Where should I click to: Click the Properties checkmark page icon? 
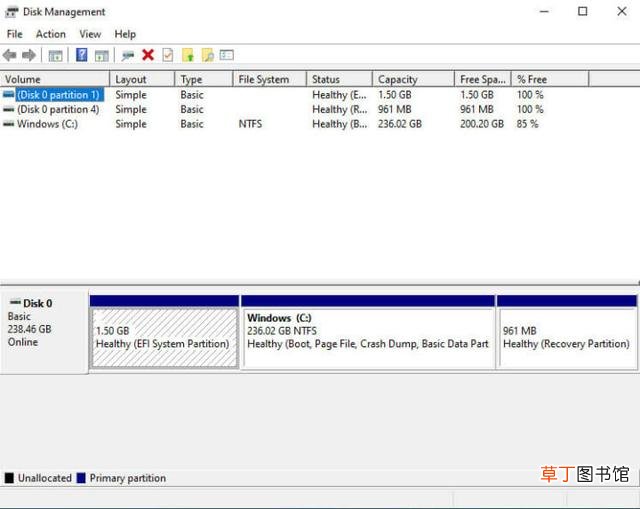click(x=168, y=55)
